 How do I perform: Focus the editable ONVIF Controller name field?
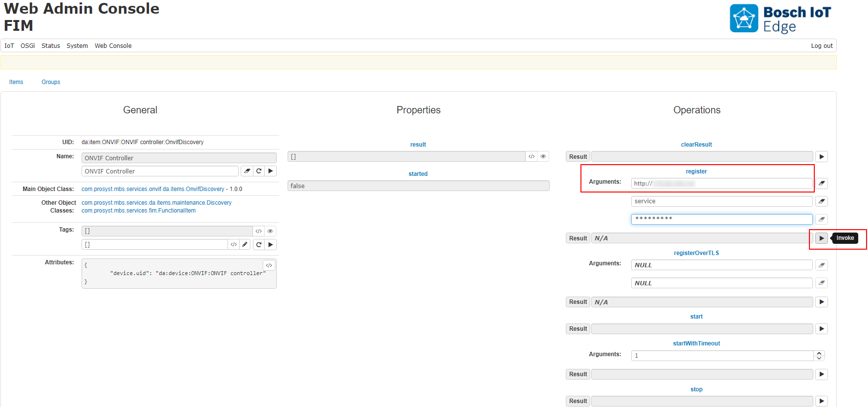click(160, 171)
